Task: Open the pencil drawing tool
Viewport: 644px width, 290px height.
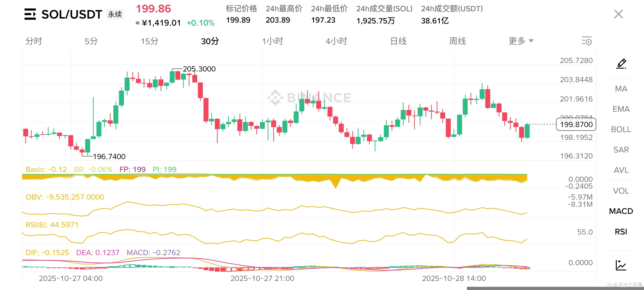Action: [x=621, y=64]
